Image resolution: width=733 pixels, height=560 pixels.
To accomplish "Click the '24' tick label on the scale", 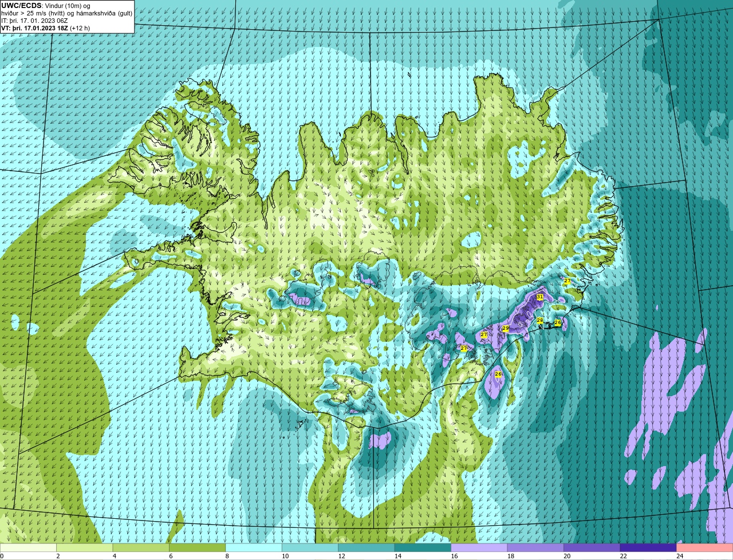I will (680, 556).
